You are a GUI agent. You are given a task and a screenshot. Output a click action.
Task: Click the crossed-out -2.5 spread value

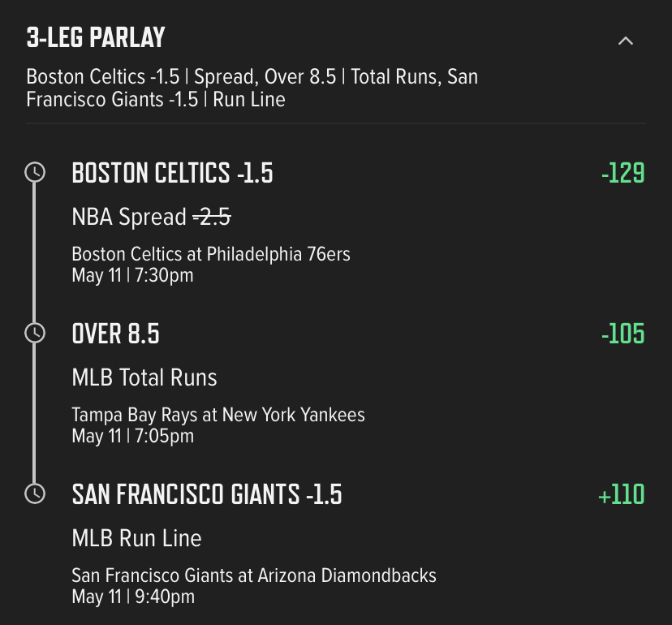click(212, 217)
